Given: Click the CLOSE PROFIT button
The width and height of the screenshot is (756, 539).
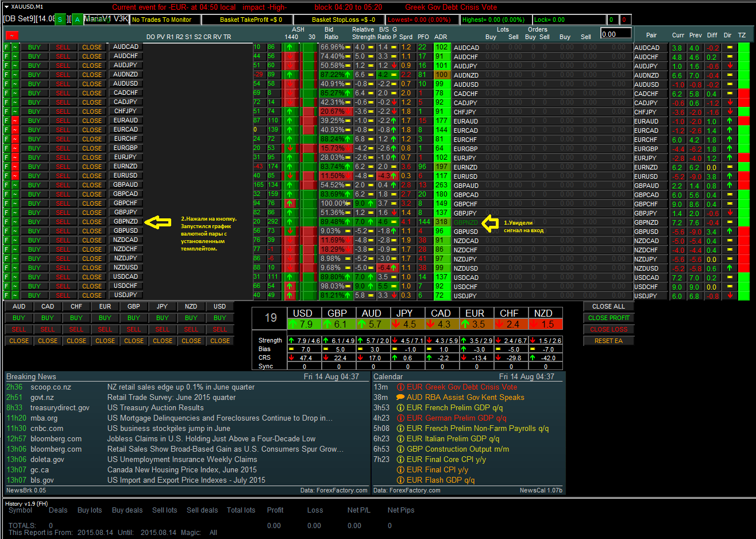Looking at the screenshot, I should (608, 318).
